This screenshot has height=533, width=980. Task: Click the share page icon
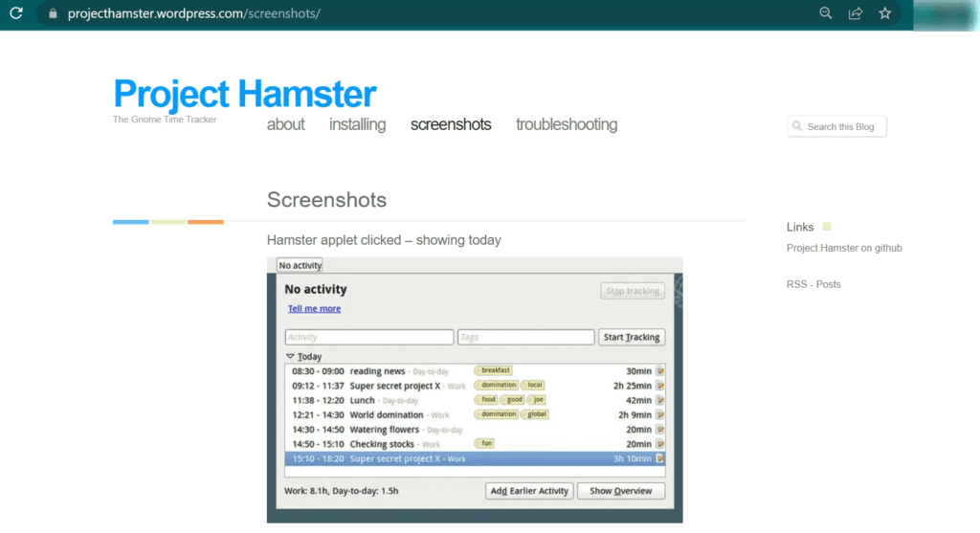[855, 13]
